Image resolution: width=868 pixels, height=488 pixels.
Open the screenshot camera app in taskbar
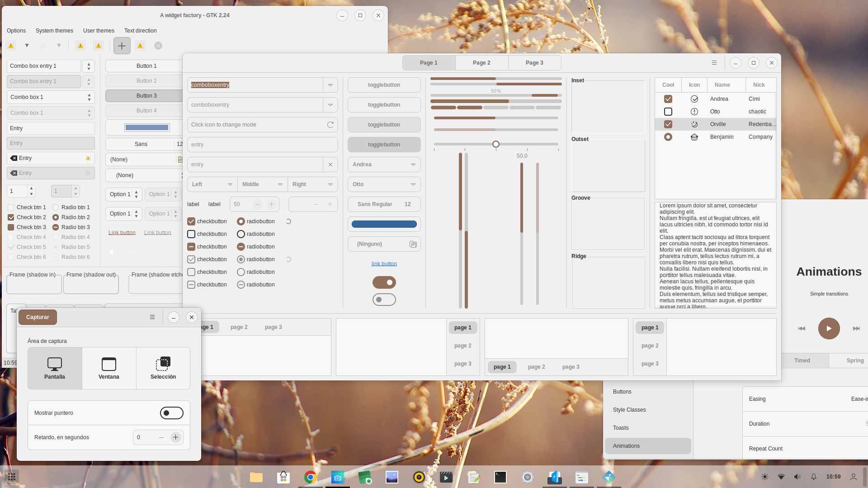coord(338,477)
